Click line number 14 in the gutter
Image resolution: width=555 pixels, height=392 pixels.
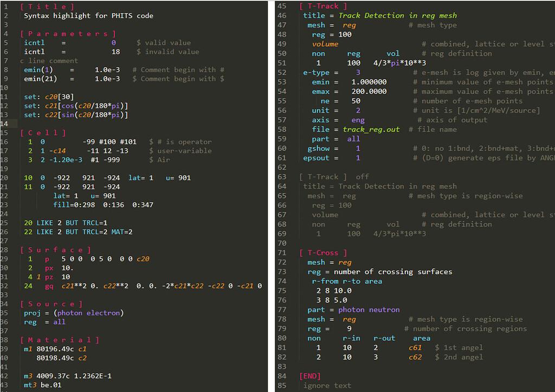[4, 124]
